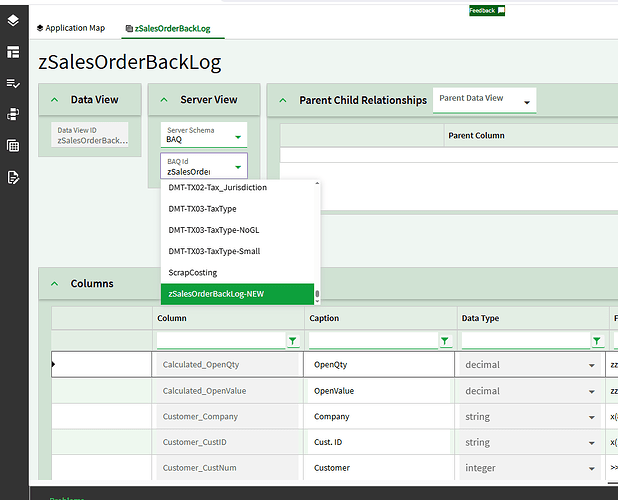The height and width of the screenshot is (500, 618).
Task: Open the edit document icon in the sidebar
Action: (x=13, y=177)
